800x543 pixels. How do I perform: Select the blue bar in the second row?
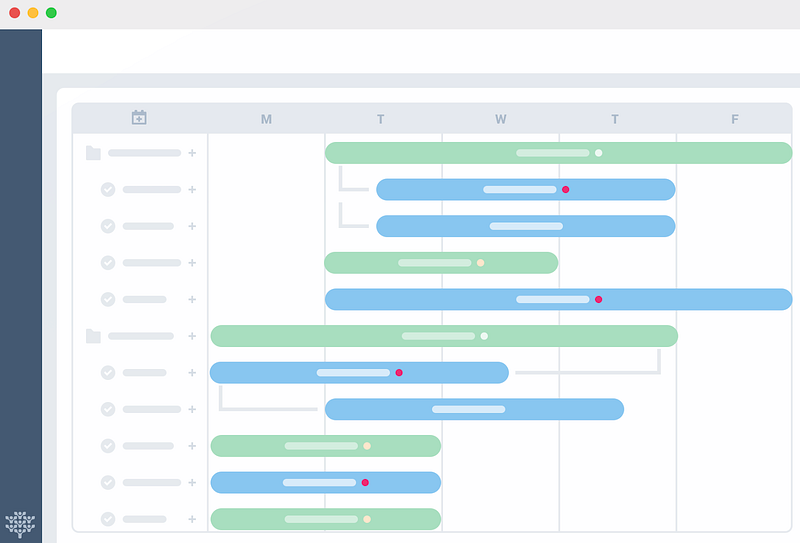(x=526, y=189)
